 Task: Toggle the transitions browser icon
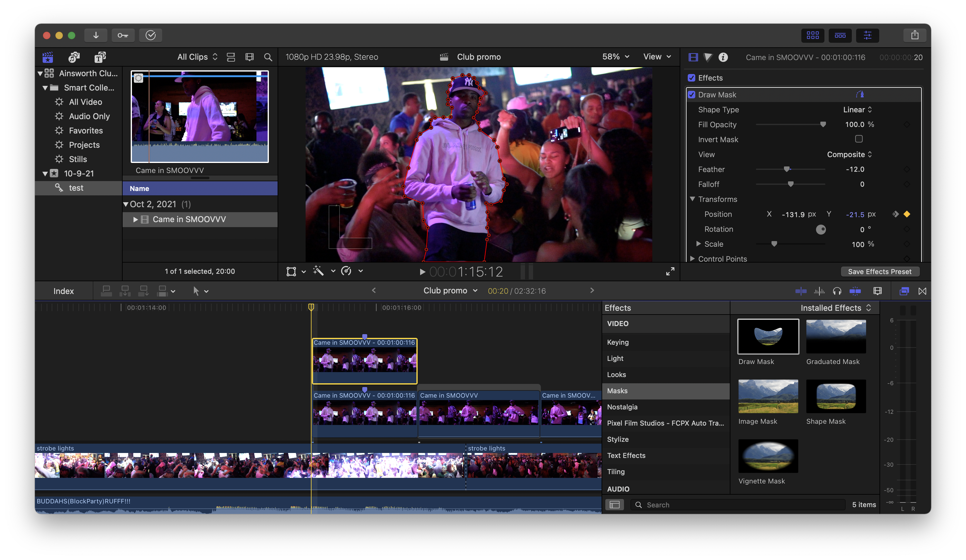click(922, 291)
